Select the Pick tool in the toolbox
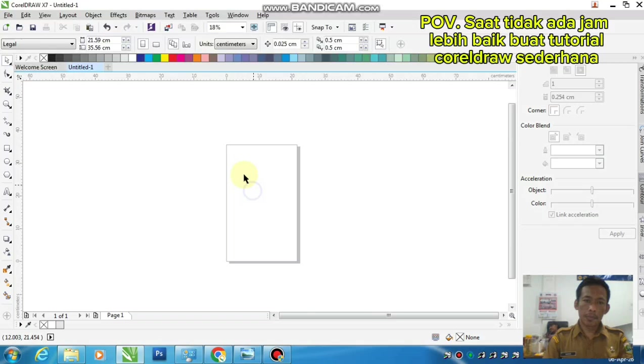This screenshot has height=364, width=644. 7,61
